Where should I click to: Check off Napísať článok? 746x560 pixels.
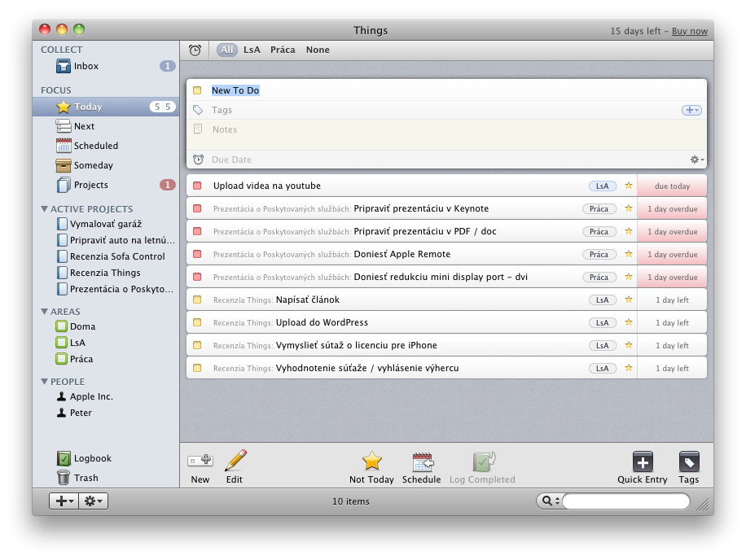pos(197,300)
